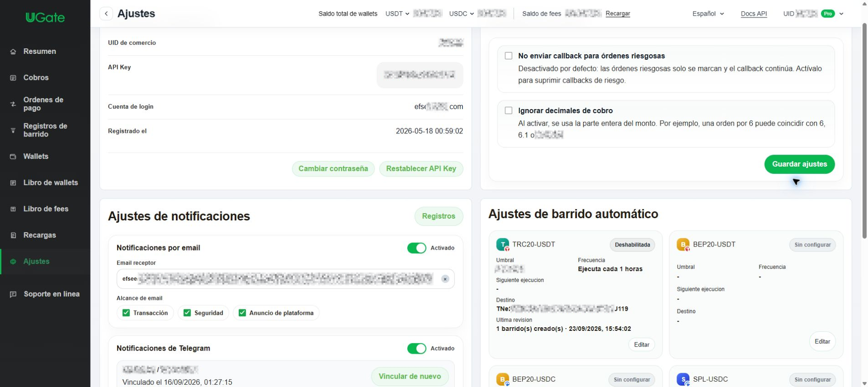Viewport: 868px width, 387px height.
Task: Open notification Registros button
Action: tap(439, 216)
